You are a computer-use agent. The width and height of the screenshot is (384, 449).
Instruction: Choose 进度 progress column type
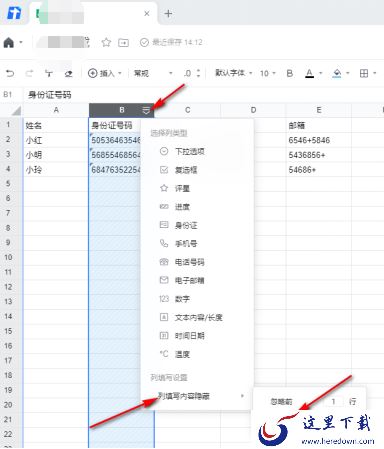click(197, 207)
